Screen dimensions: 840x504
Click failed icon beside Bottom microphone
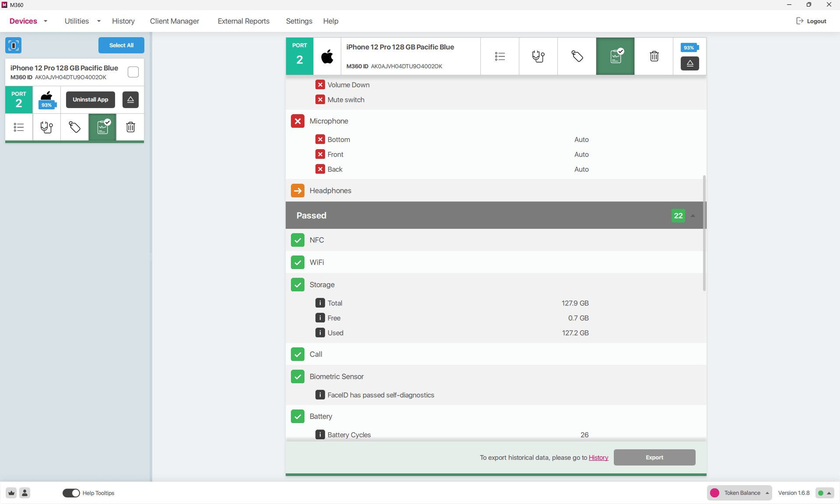coord(320,140)
